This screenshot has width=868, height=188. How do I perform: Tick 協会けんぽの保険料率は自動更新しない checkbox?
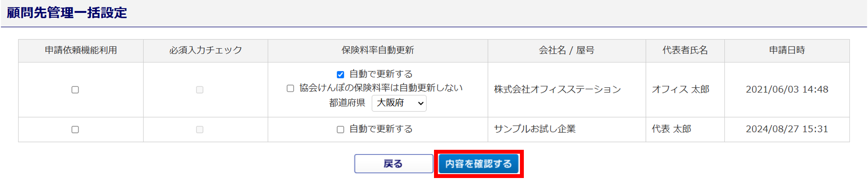click(x=290, y=89)
